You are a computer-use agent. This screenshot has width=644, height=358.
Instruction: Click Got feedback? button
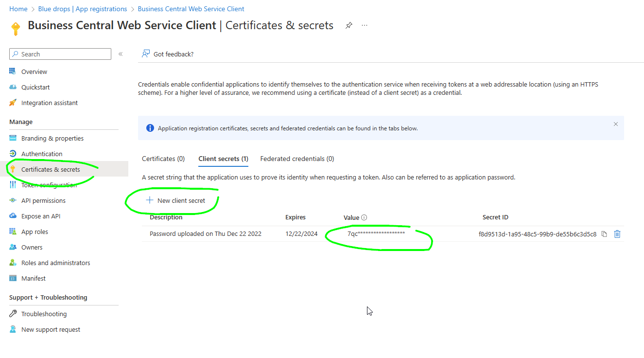click(x=168, y=54)
